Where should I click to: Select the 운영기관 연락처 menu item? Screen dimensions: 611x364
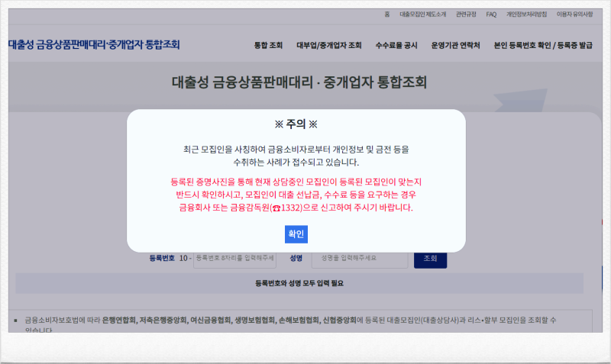coord(455,46)
